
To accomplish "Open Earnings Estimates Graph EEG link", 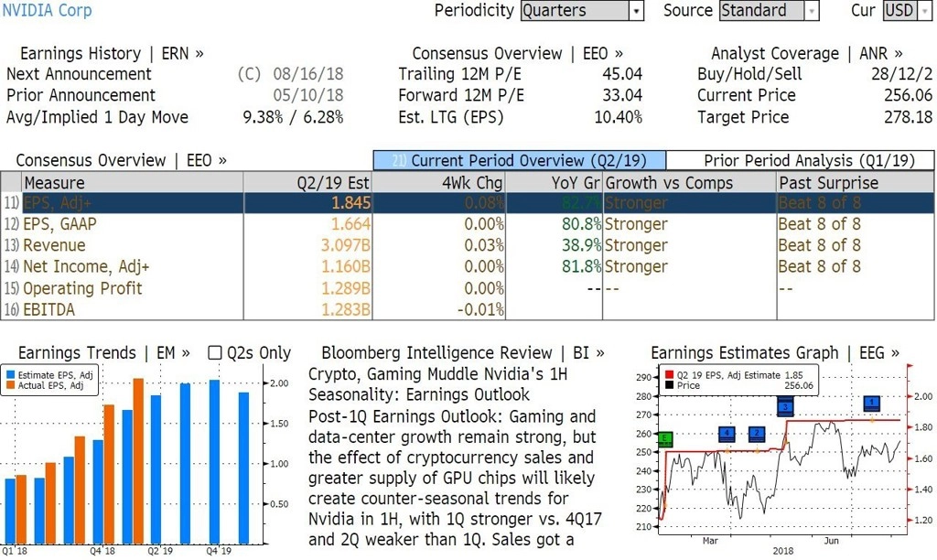I will (775, 353).
